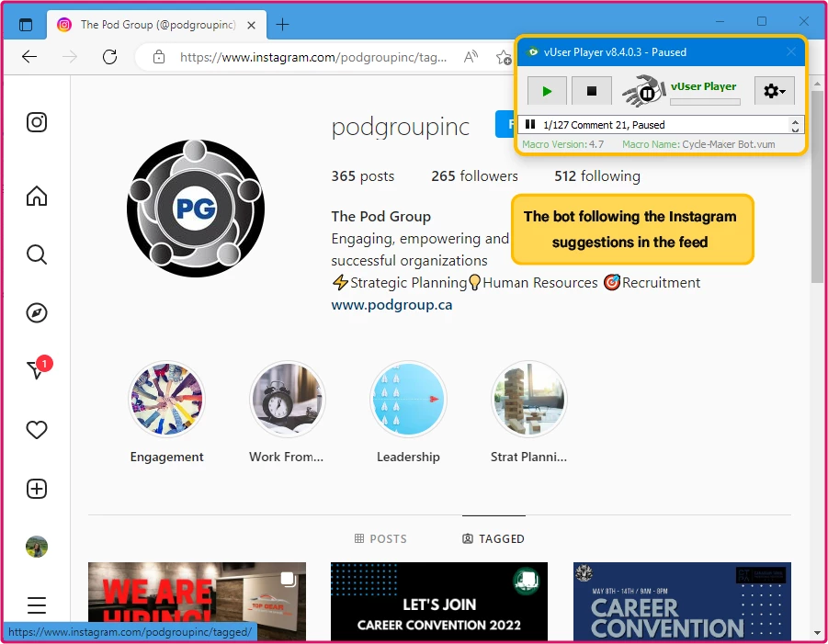Open the Leadership story highlight
The height and width of the screenshot is (644, 828).
[x=408, y=399]
